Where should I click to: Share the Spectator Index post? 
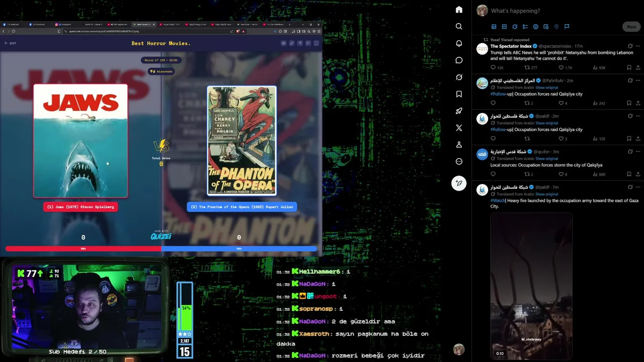[638, 67]
